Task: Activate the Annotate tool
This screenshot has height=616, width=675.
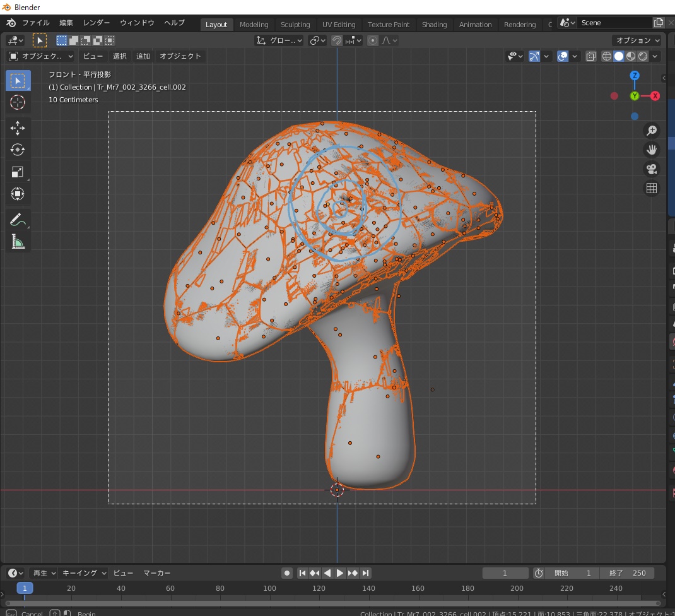Action: 18,220
